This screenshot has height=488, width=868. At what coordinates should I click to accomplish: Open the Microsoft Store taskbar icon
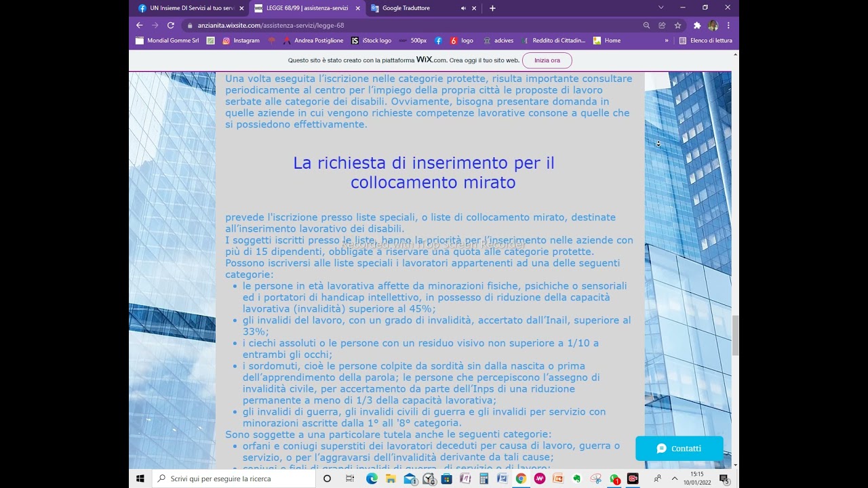click(446, 479)
